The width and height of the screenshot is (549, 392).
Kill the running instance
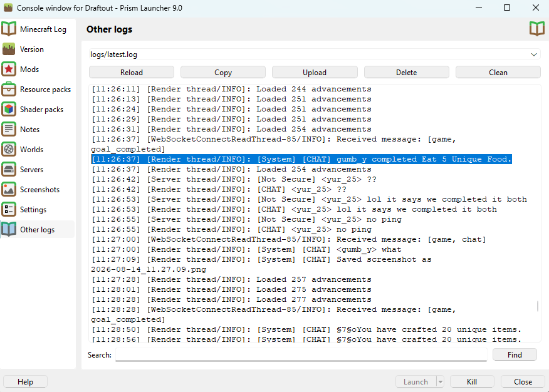[472, 381]
